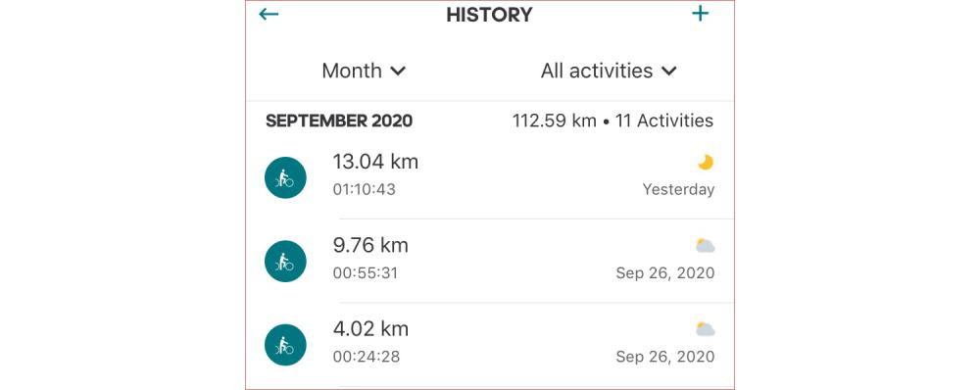This screenshot has height=390, width=980.
Task: Add a new activity with plus icon
Action: tap(700, 13)
